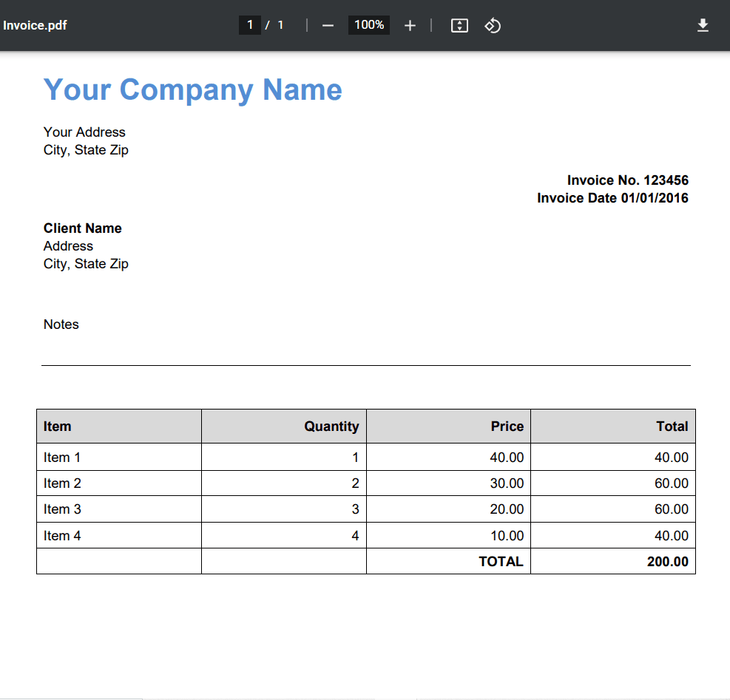Click the Notes label
The image size is (730, 700).
coord(61,324)
